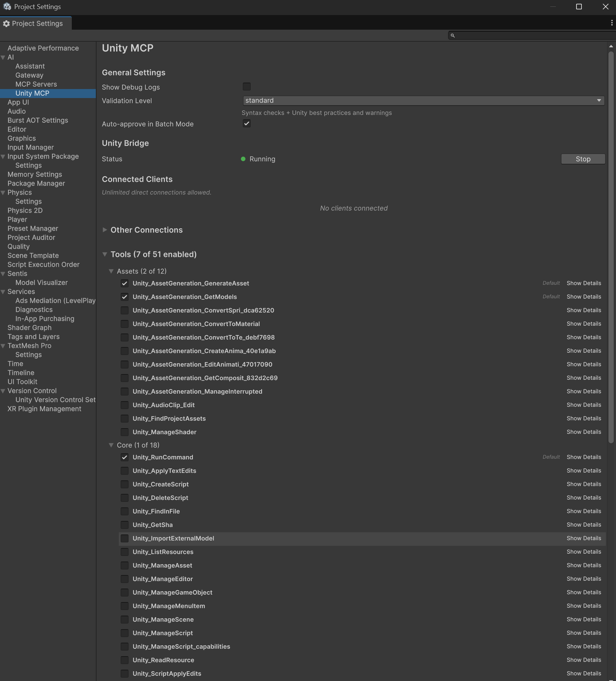Select Unity Version Control Settings item
This screenshot has height=681, width=616.
pos(56,400)
